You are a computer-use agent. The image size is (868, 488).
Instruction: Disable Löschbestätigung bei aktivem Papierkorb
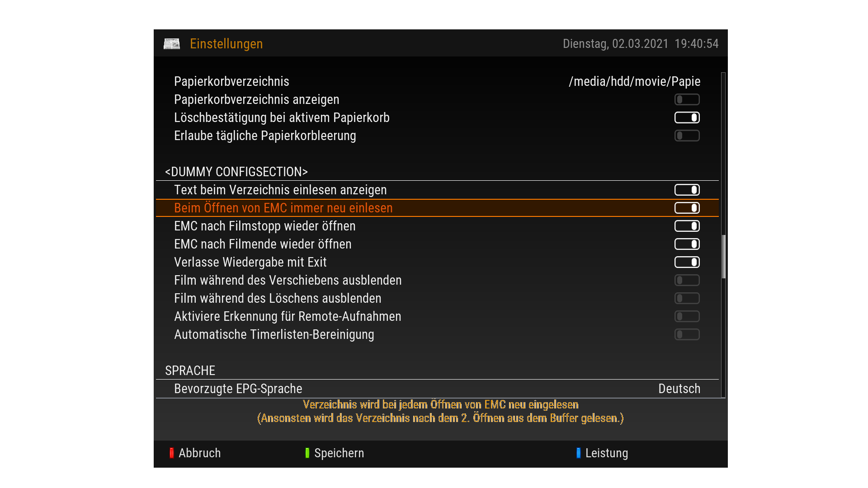[x=687, y=117]
